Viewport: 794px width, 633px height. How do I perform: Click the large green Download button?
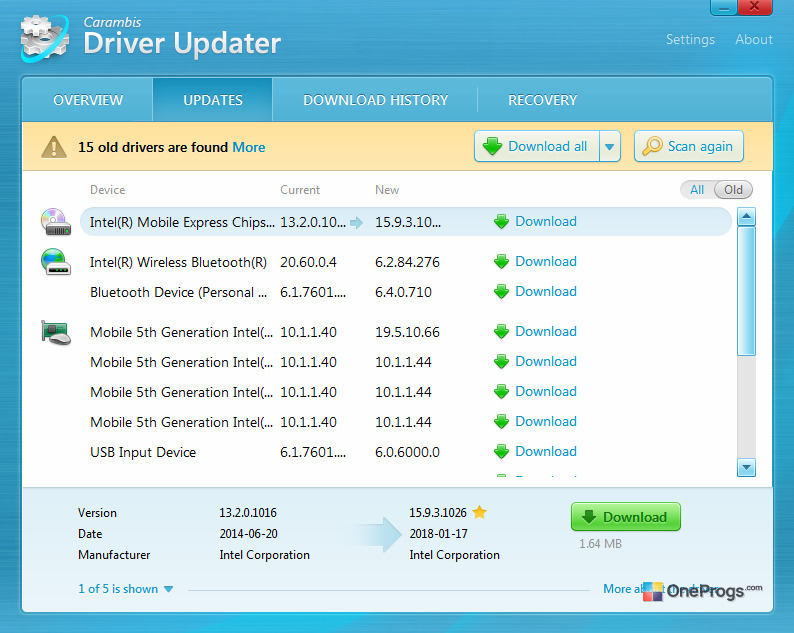[x=625, y=517]
